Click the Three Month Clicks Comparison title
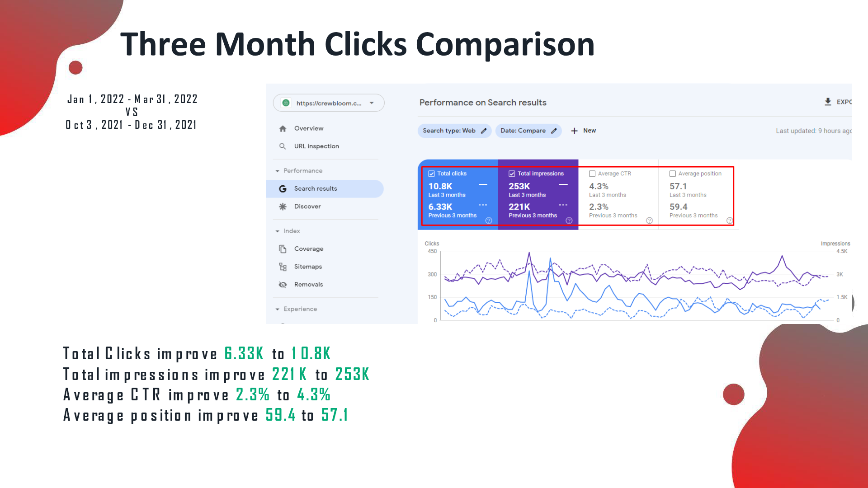 click(x=358, y=44)
